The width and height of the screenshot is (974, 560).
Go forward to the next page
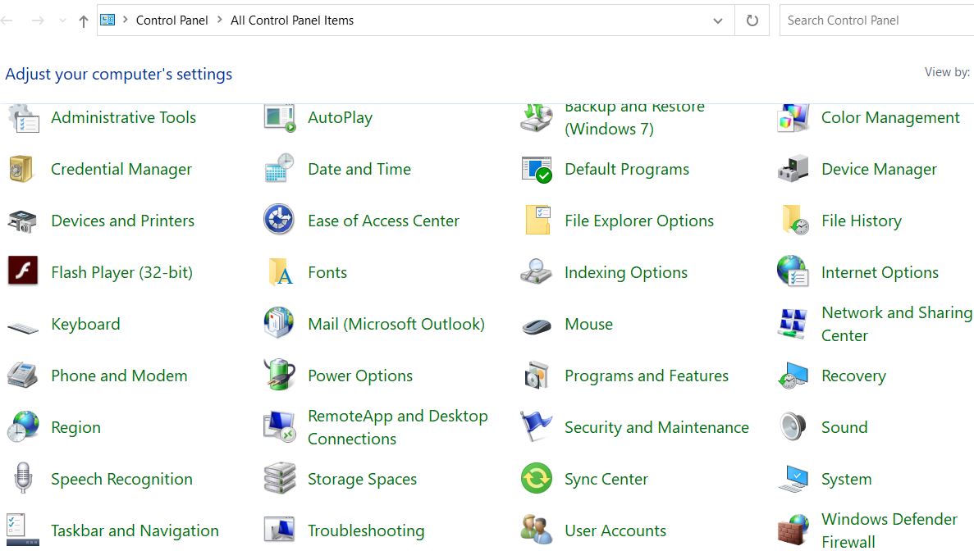point(38,20)
